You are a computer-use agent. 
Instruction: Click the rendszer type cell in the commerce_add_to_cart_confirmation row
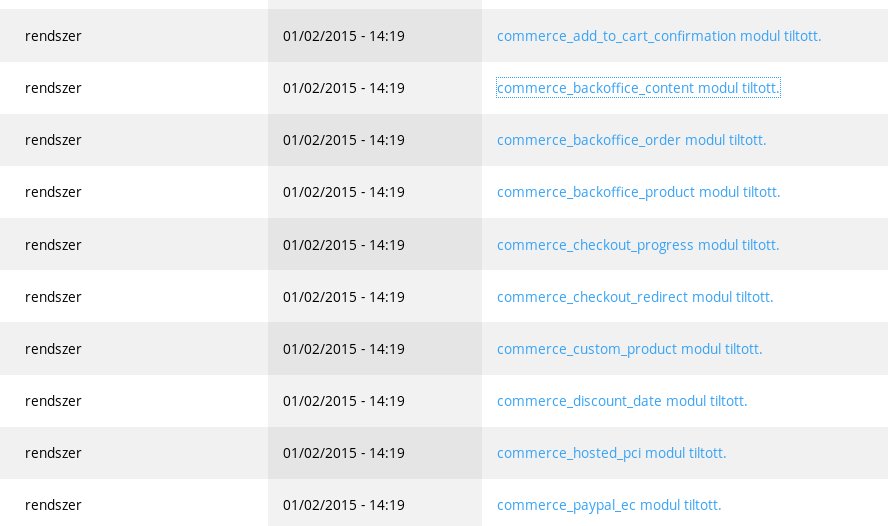pyautogui.click(x=134, y=36)
